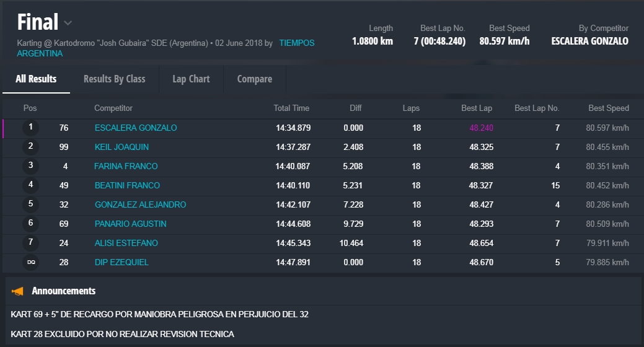Click the position 7 circle badge
644x347 pixels.
coord(30,243)
